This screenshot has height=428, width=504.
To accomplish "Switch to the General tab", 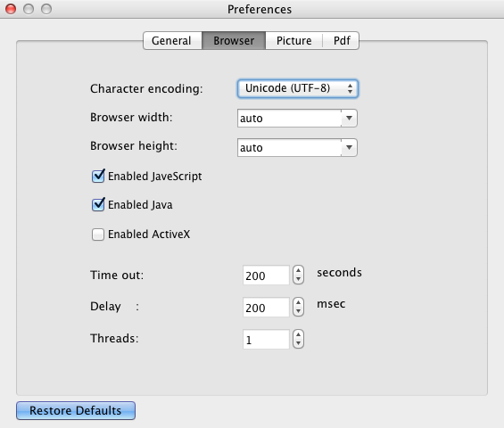I will [x=172, y=40].
